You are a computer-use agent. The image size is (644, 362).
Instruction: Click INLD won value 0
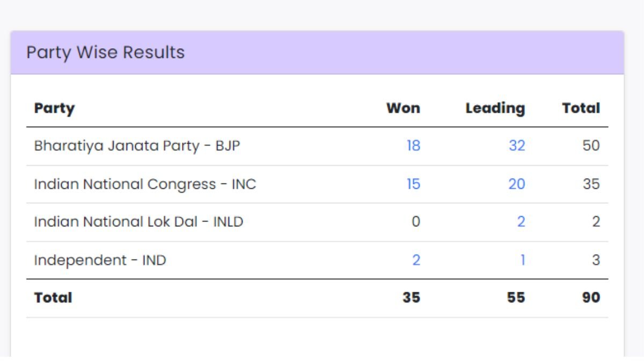pos(416,222)
